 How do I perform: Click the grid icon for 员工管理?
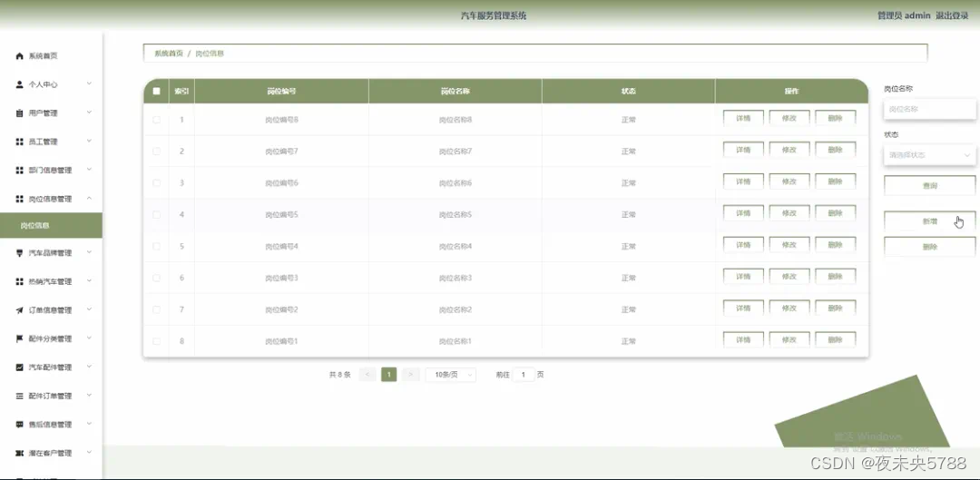pos(19,142)
